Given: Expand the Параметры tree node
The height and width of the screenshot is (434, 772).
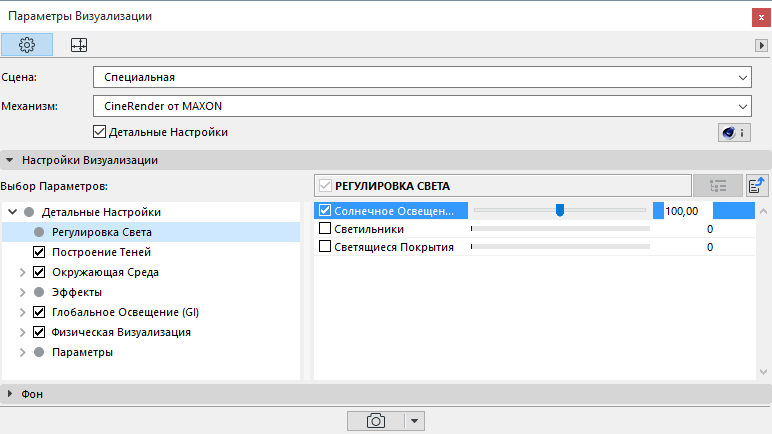Looking at the screenshot, I should click(x=22, y=352).
